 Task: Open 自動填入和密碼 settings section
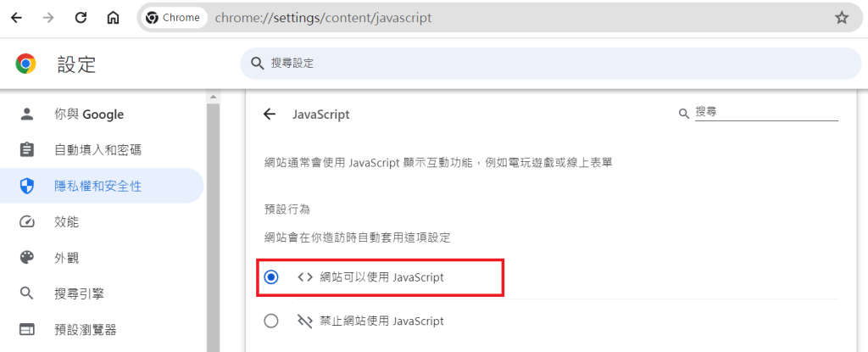click(97, 150)
